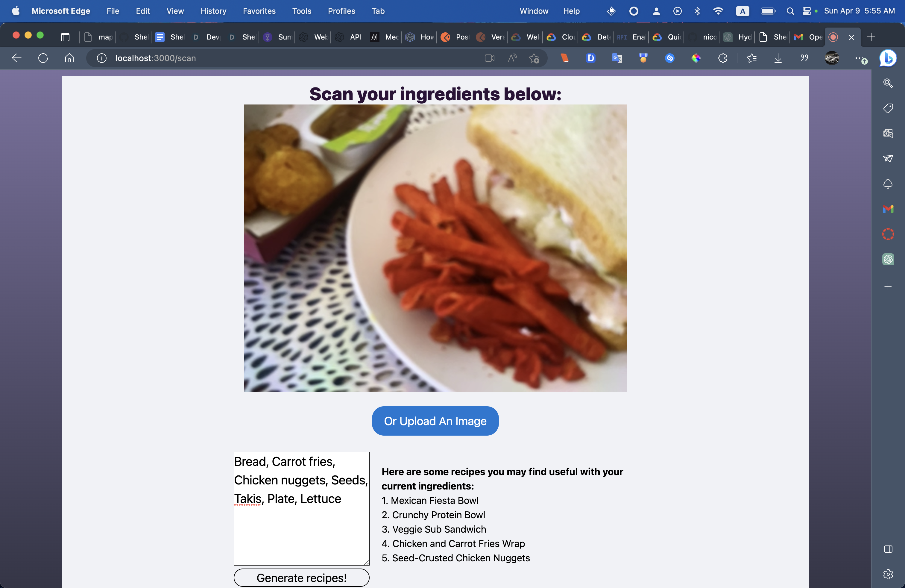
Task: Open the History menu
Action: coord(213,11)
